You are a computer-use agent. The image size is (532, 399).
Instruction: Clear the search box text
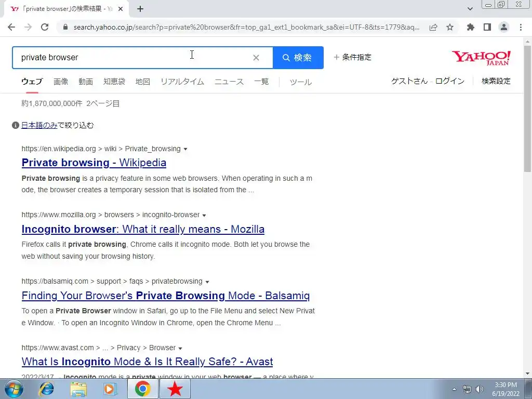tap(256, 58)
